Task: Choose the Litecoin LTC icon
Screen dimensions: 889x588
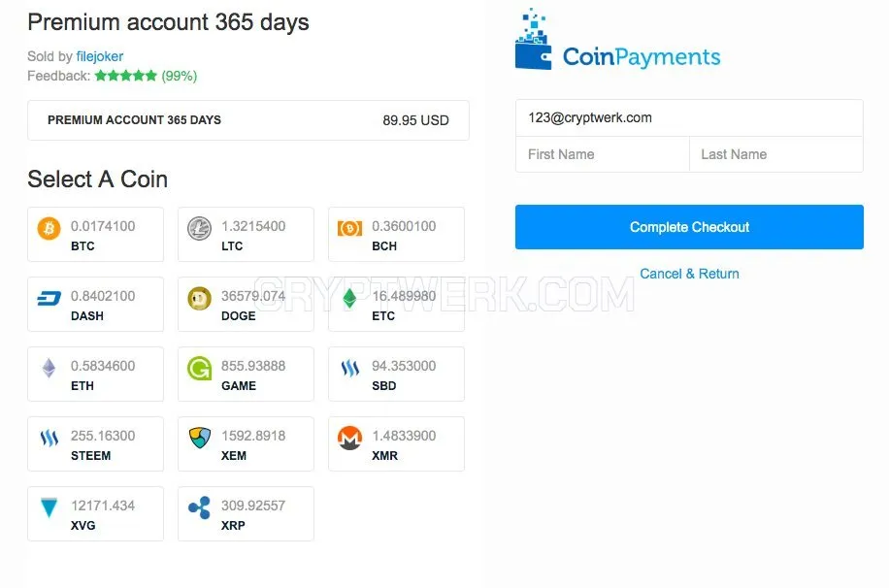Action: tap(200, 228)
